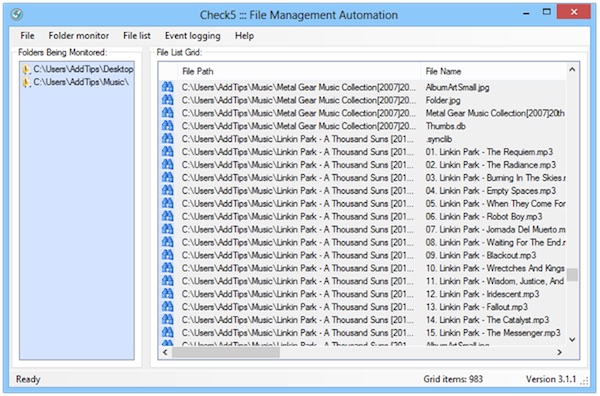Screen dimensions: 600x396
Task: Click binoculars icon for The Catalyst.mp3 row
Action: (167, 319)
